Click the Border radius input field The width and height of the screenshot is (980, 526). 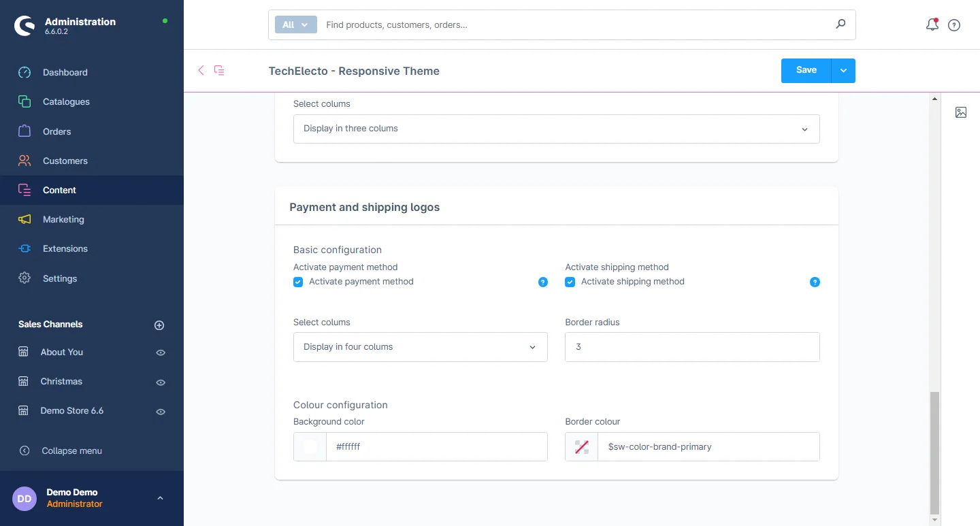692,347
